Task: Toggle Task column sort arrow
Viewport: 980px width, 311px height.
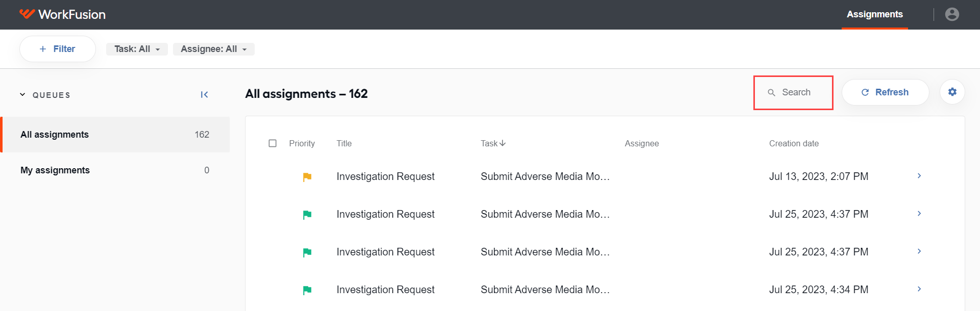Action: click(503, 143)
